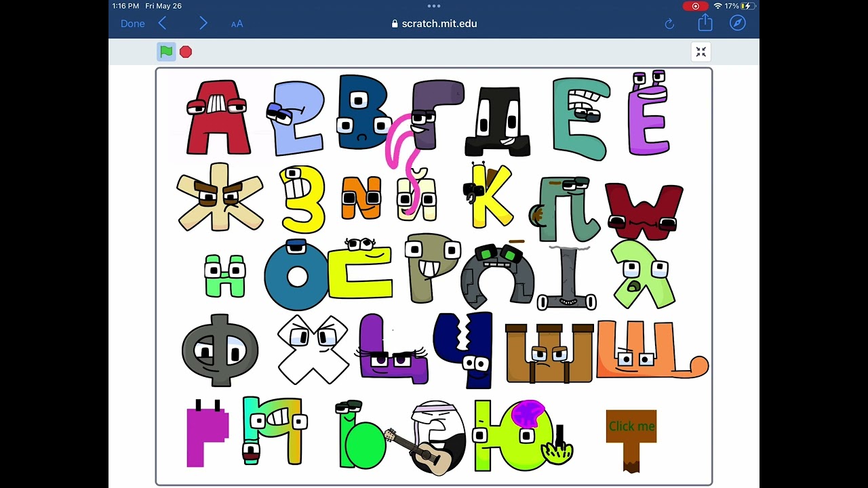Open the share sheet icon

(705, 23)
